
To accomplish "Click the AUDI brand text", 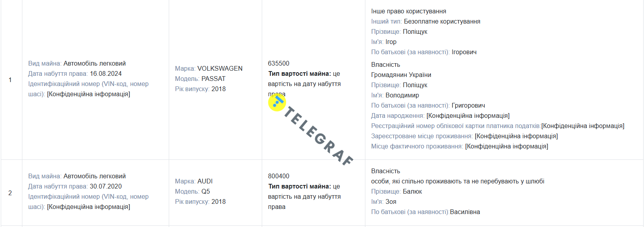I will point(205,181).
